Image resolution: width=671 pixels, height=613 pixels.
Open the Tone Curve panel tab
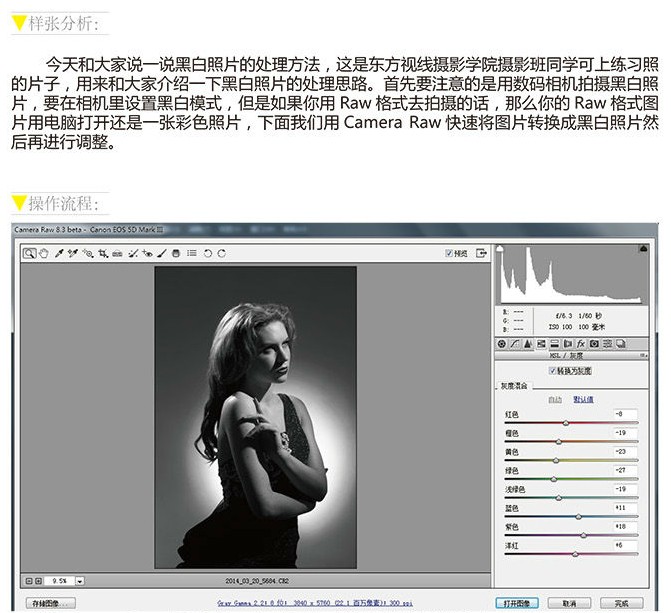514,344
